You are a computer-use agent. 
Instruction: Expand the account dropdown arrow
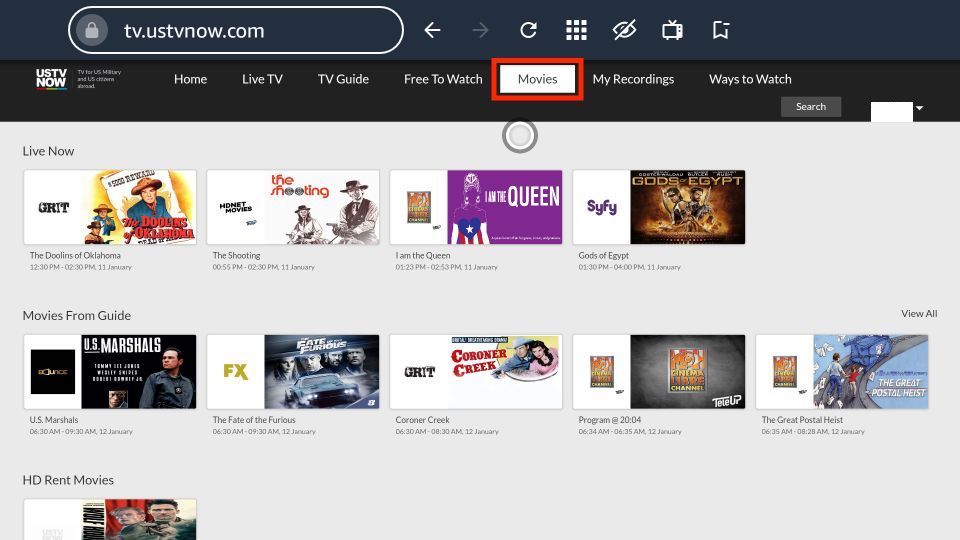[919, 108]
